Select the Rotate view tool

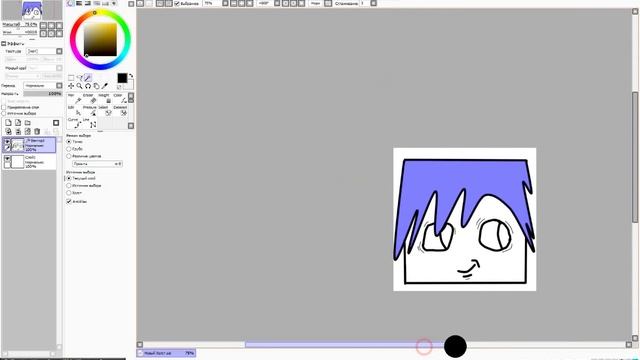click(x=88, y=86)
